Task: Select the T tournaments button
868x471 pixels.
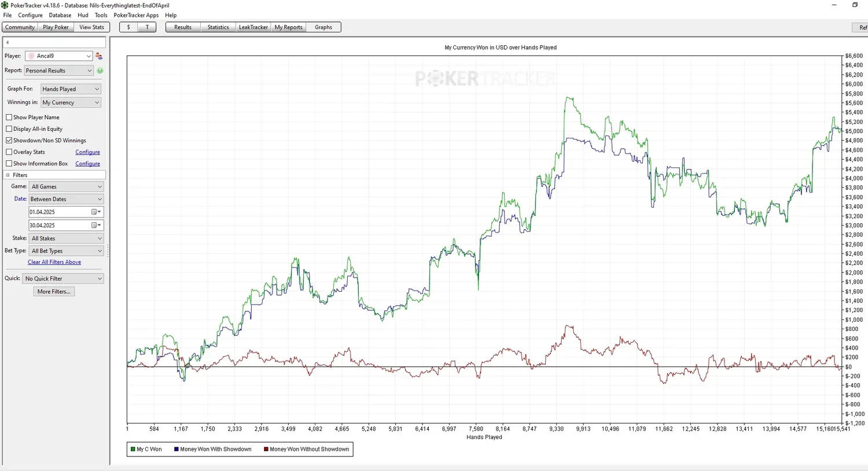Action: click(147, 27)
